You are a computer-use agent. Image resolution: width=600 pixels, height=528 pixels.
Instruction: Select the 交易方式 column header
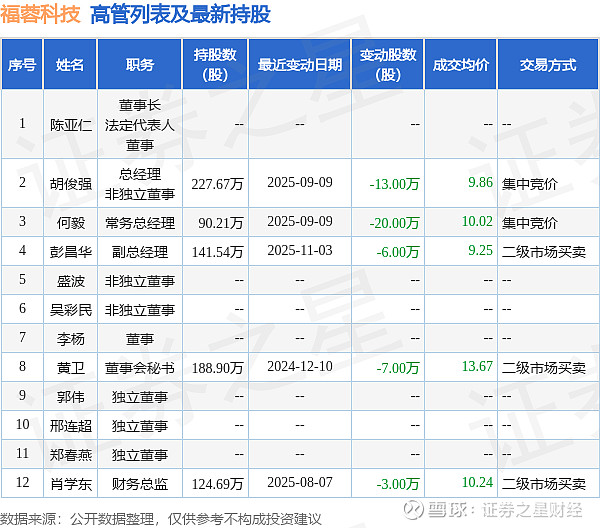[x=548, y=64]
